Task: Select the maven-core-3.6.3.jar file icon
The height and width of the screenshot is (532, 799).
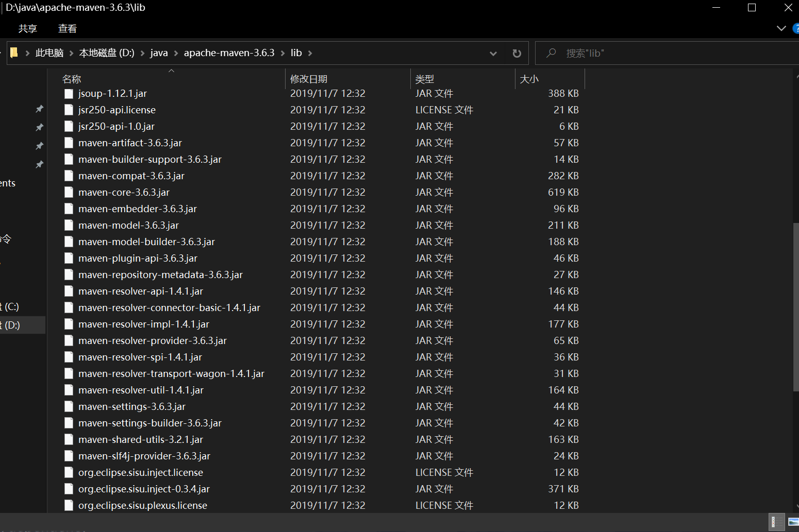Action: [69, 193]
